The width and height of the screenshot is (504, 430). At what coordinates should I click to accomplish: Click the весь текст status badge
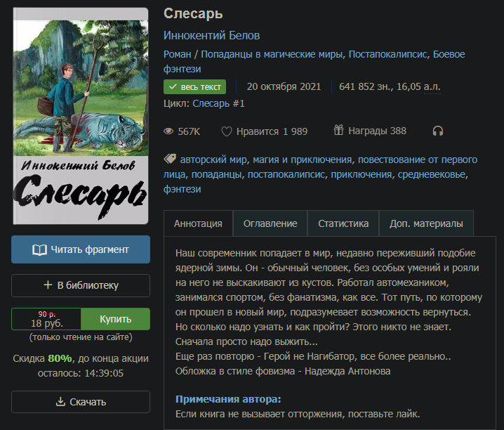click(x=194, y=87)
